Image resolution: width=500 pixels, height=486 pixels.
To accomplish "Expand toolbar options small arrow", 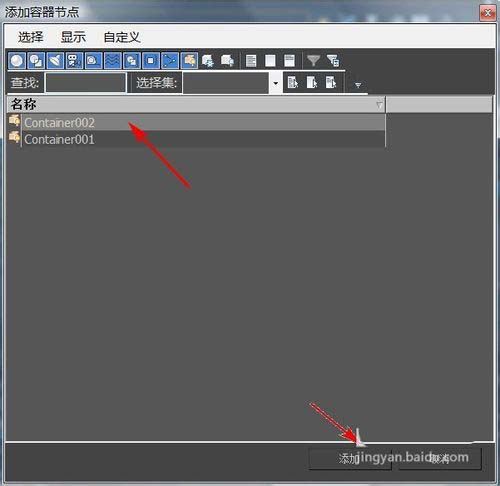I will (x=358, y=85).
